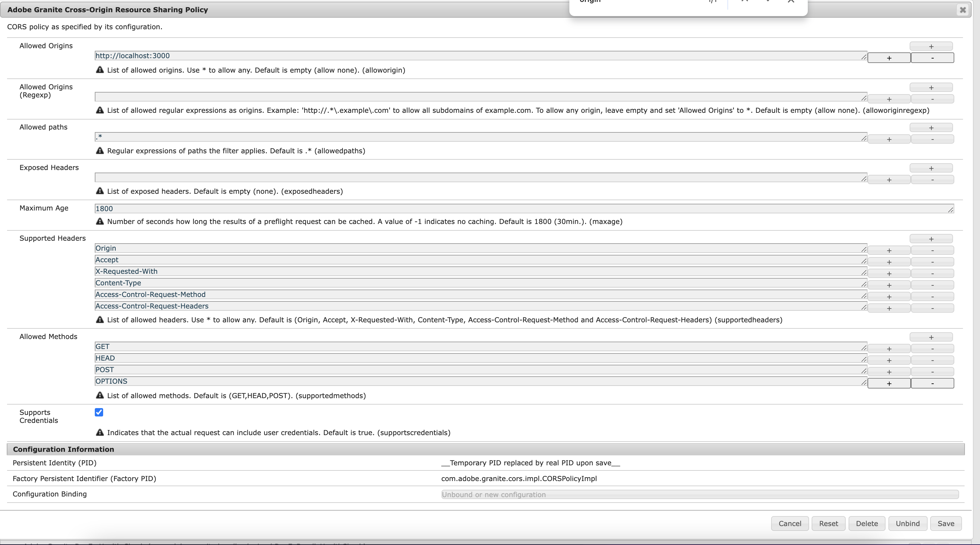Jump to next match in the find bar
The height and width of the screenshot is (545, 980).
(768, 2)
